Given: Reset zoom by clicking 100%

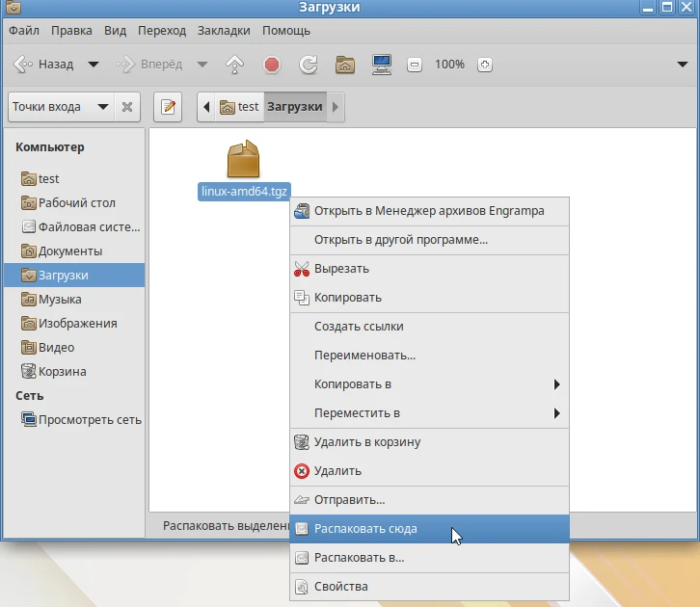Looking at the screenshot, I should coord(449,65).
